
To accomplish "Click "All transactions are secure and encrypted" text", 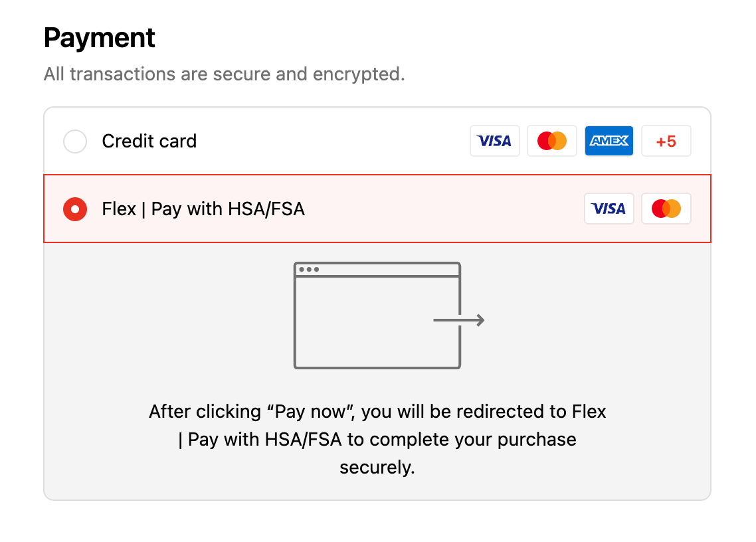I will [224, 74].
